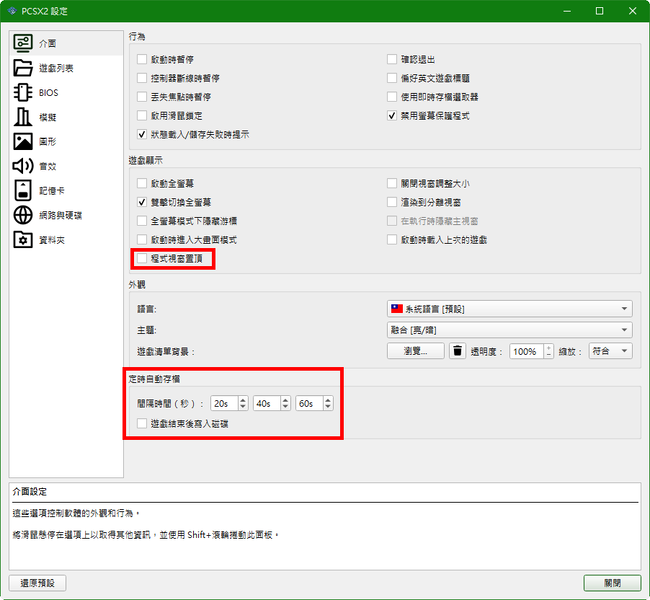Maximize the PCSX2 settings window
This screenshot has height=600, width=650.
tap(599, 11)
